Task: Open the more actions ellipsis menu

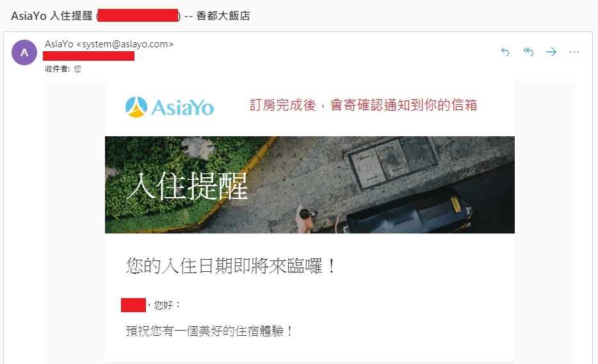Action: click(574, 52)
